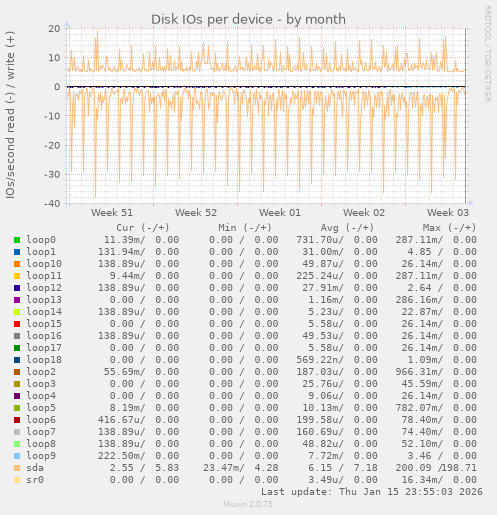Click the graph title 'Disk IOs per device - by month'
497x515 pixels.
(x=248, y=19)
